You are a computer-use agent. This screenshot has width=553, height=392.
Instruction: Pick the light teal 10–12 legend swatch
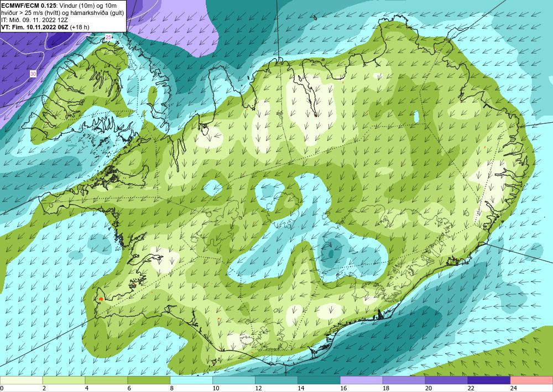(x=234, y=380)
